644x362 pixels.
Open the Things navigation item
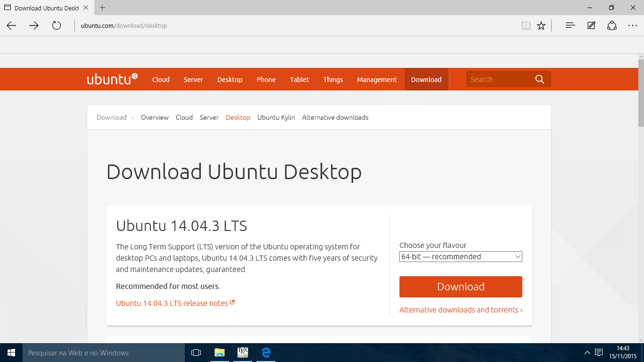point(333,79)
